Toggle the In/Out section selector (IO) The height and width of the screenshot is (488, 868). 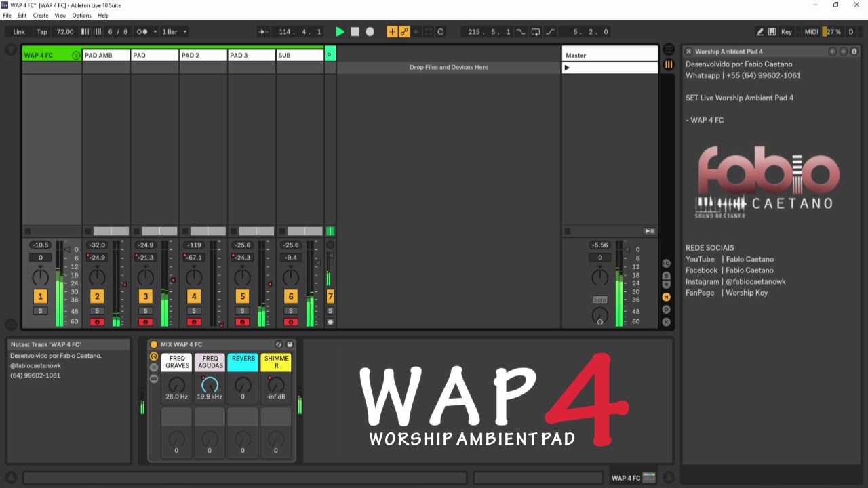(667, 263)
